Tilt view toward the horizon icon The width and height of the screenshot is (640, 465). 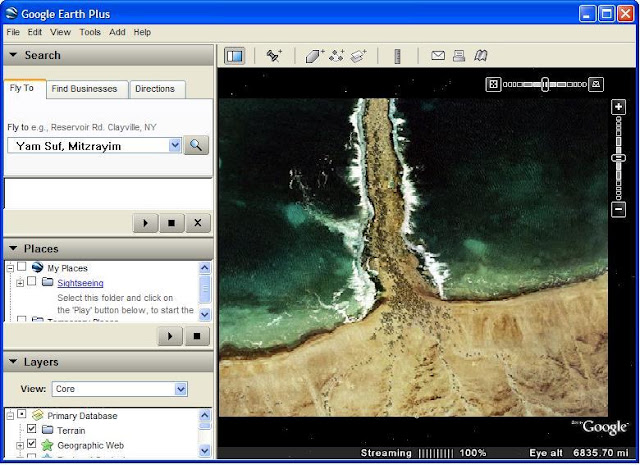click(x=596, y=85)
